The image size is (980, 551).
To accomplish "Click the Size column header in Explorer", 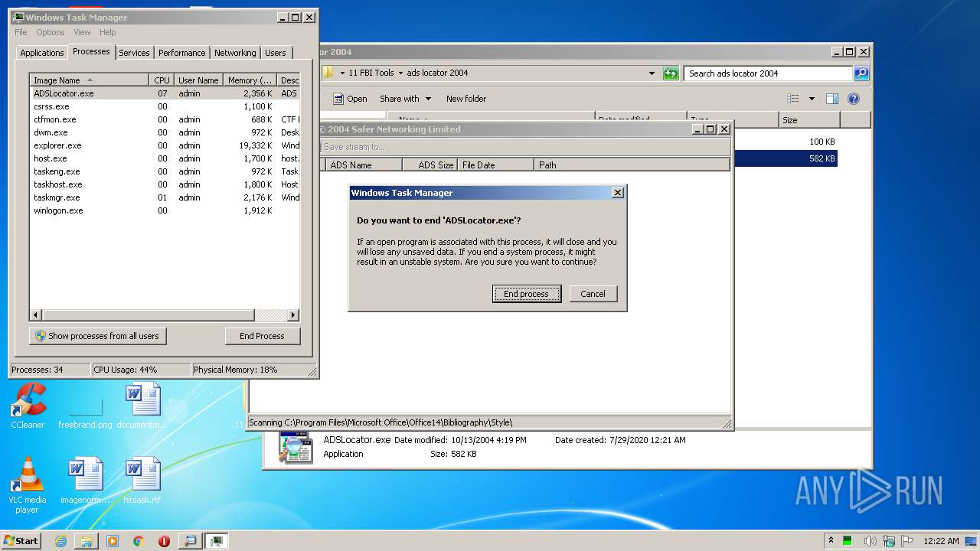I will tap(809, 120).
